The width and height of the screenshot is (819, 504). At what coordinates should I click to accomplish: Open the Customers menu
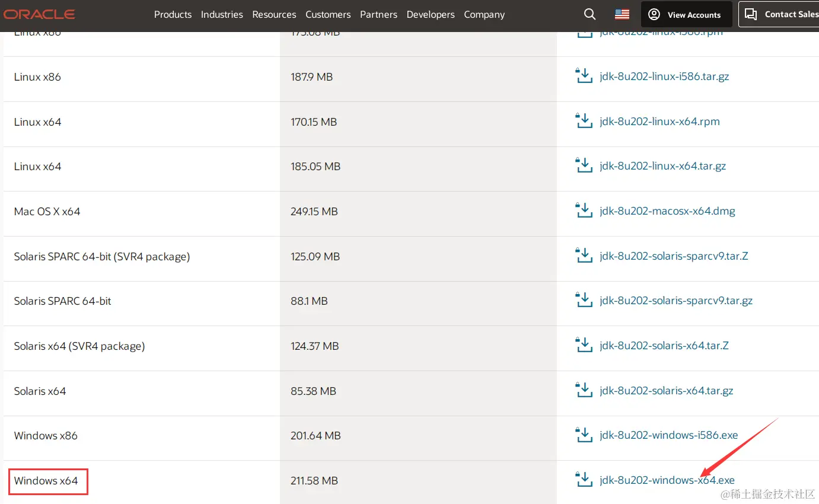(x=328, y=14)
